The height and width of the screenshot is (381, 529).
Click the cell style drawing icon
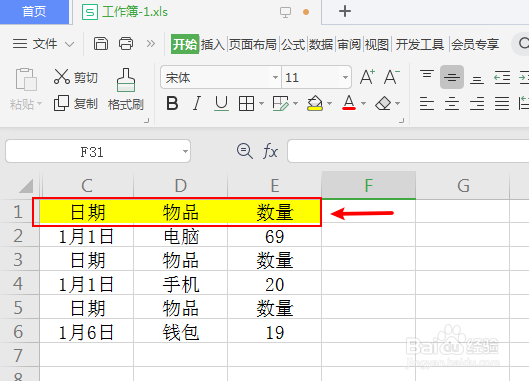(x=281, y=103)
